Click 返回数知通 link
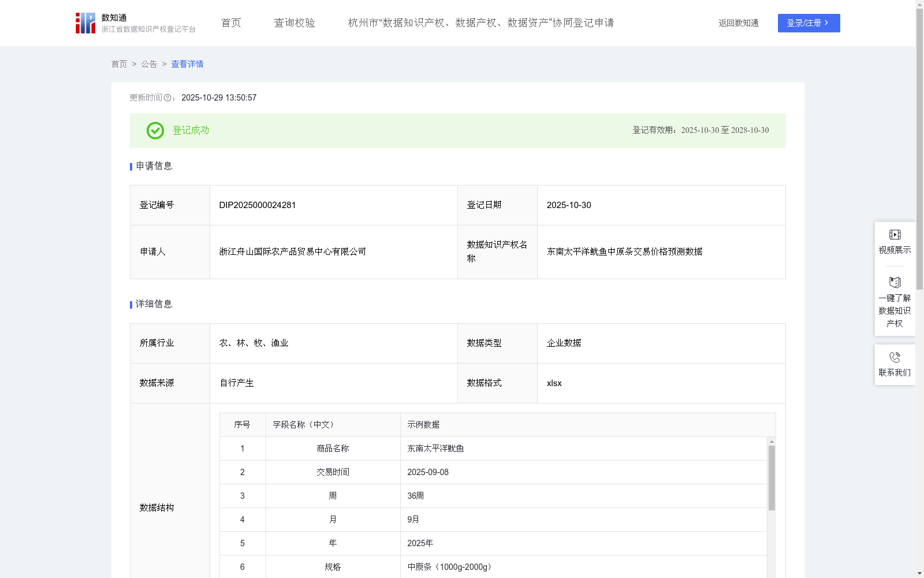 click(x=739, y=23)
